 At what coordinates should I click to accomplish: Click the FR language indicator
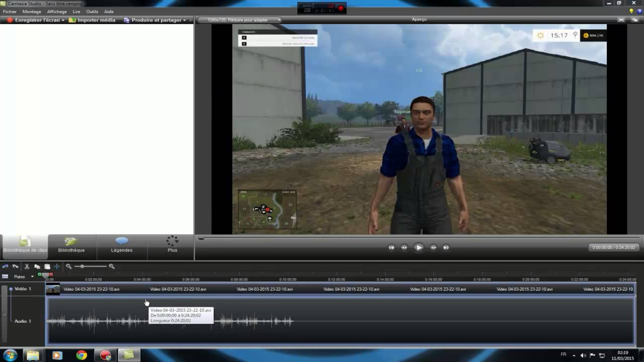pos(563,355)
